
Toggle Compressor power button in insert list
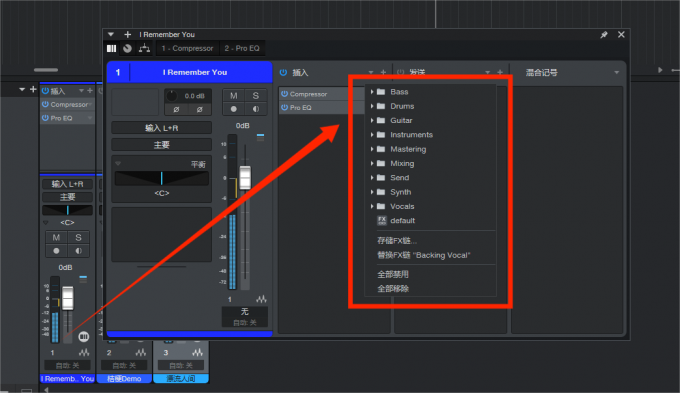284,94
